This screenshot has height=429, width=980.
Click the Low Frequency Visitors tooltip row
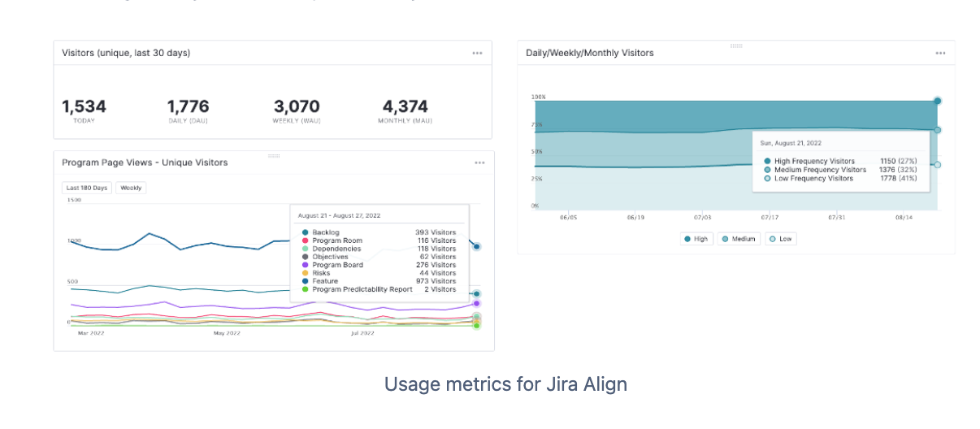(840, 178)
